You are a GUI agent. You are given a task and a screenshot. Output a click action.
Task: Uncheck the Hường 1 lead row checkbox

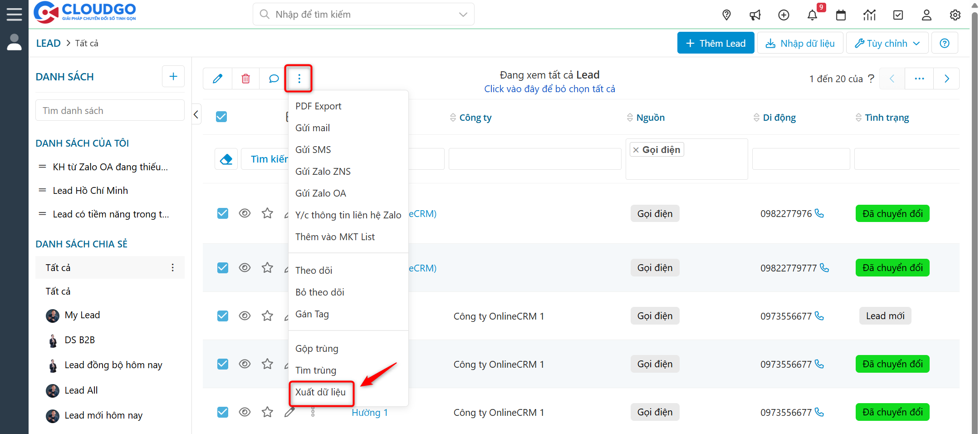[223, 412]
